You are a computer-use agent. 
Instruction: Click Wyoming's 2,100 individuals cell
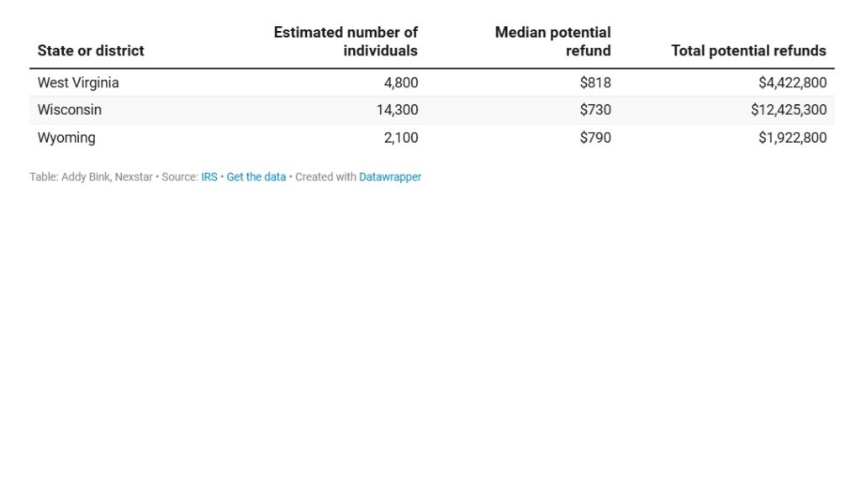click(x=401, y=138)
